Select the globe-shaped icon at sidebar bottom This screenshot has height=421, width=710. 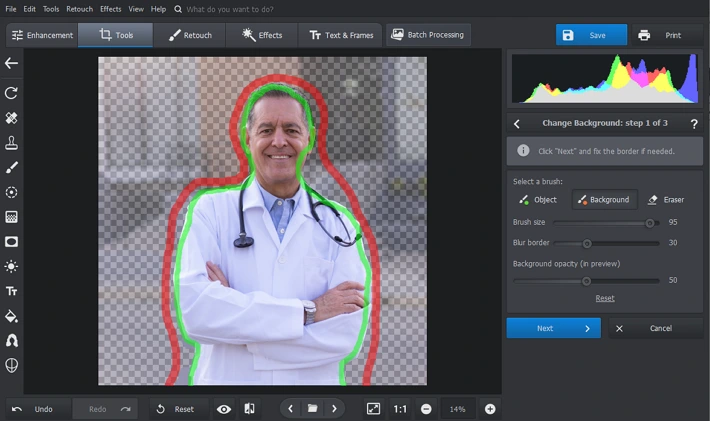(11, 365)
